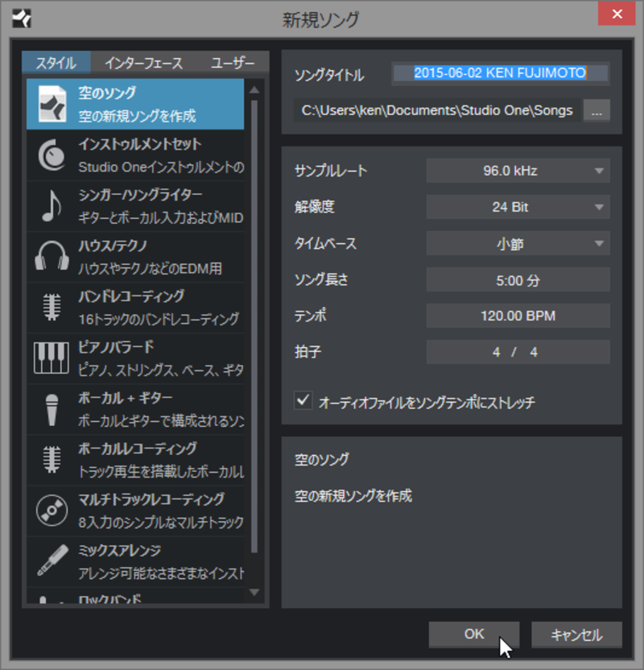This screenshot has width=644, height=670.
Task: Click the ミックスアレンジ cable plug icon
Action: pyautogui.click(x=52, y=560)
